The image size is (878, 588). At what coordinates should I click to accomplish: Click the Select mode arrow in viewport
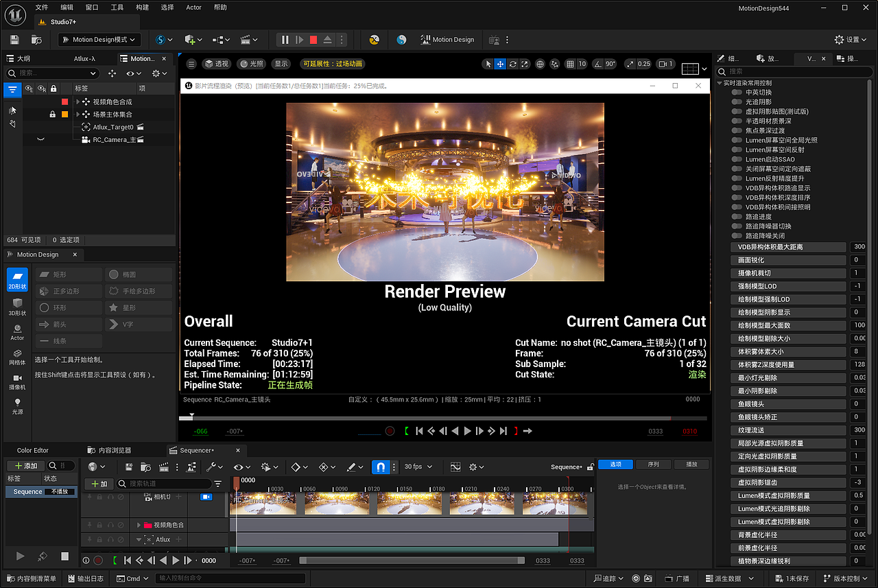488,64
